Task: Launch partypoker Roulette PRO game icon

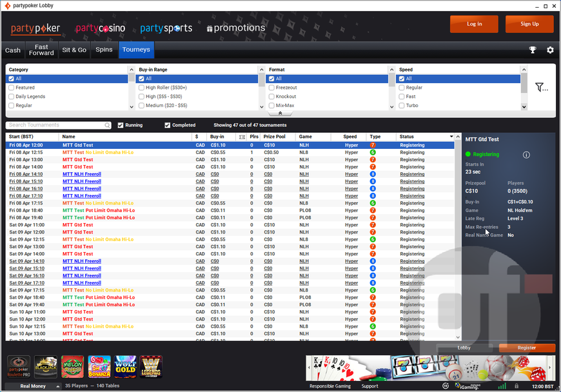Action: (19, 367)
